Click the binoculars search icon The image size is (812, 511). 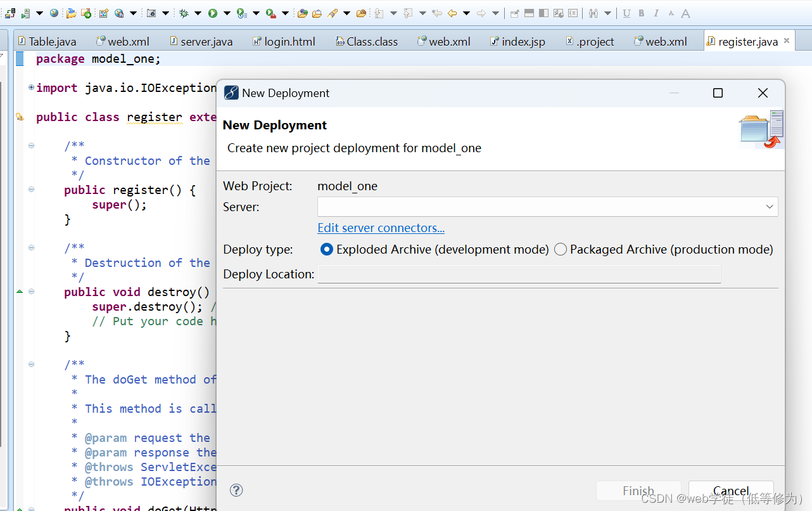[x=593, y=13]
